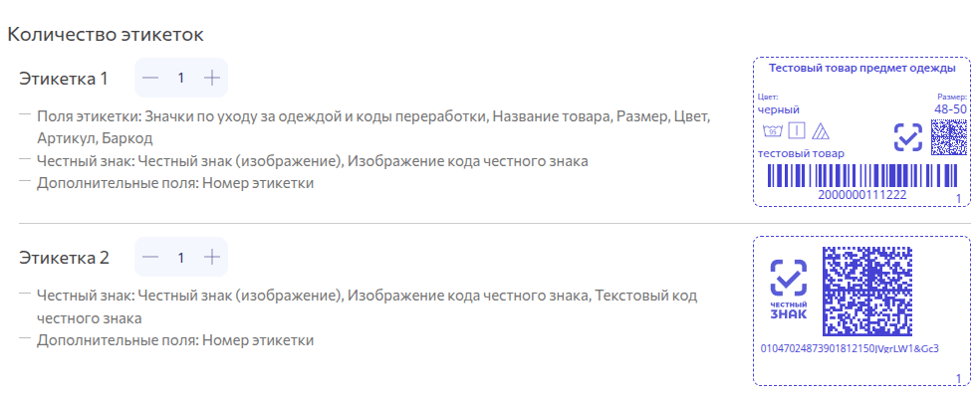Click the small data matrix code on label 1
Viewport: 980px width, 401px height.
pos(948,137)
